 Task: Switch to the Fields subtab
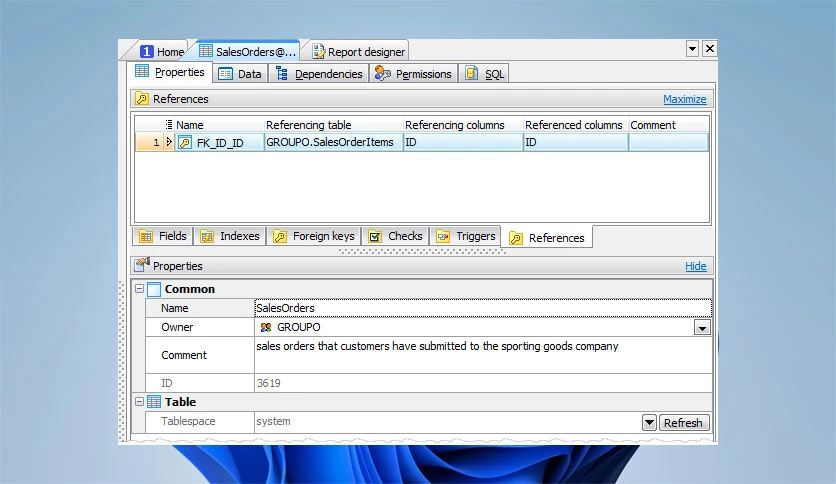pos(162,236)
